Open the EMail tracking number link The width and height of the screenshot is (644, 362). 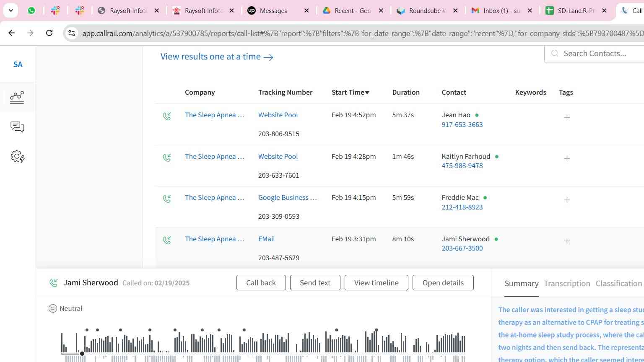point(266,239)
